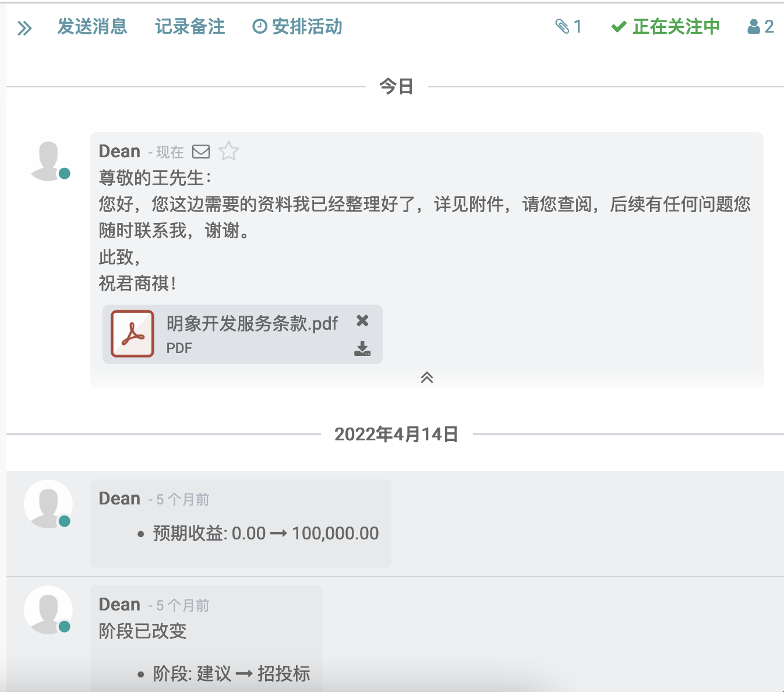Toggle the 正在关注中 following status

point(666,27)
